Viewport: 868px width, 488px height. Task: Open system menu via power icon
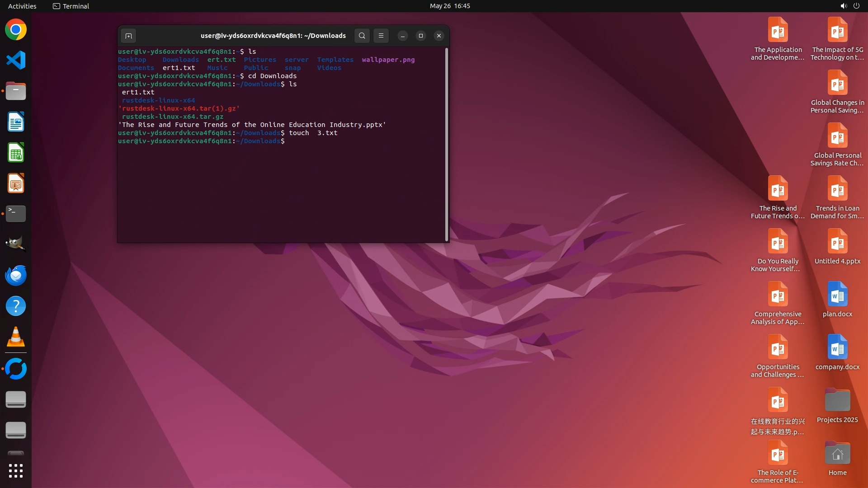856,6
